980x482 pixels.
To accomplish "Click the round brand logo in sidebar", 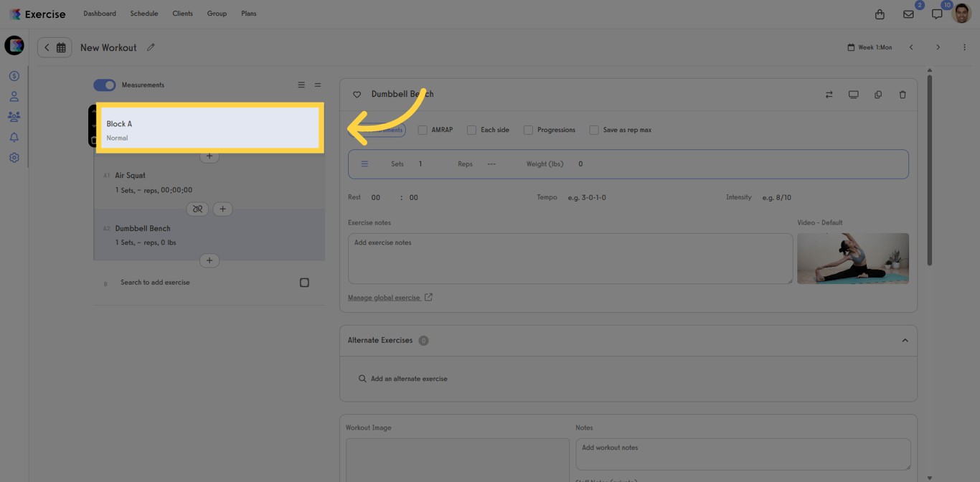I will (x=14, y=45).
